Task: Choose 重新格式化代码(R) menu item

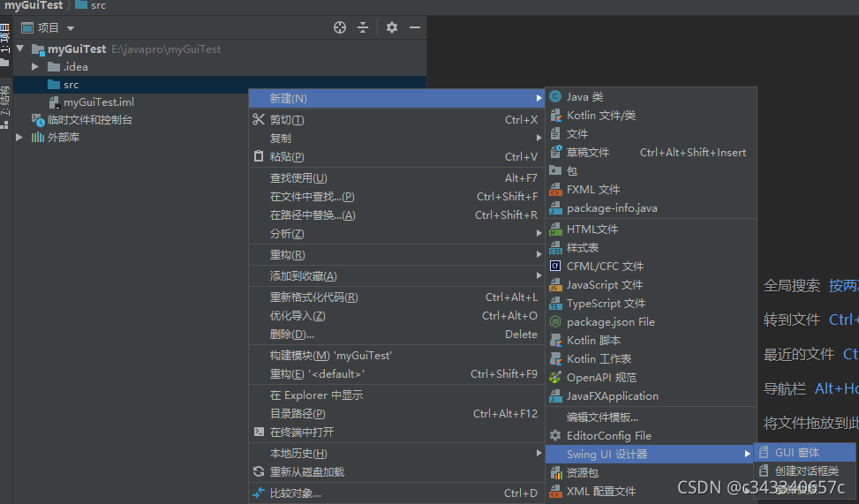Action: [396, 297]
